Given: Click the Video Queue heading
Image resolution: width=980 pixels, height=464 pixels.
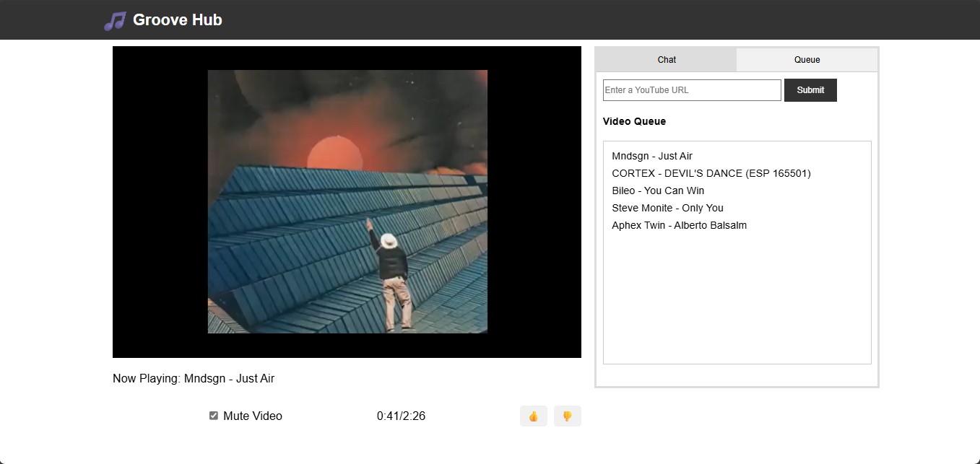Looking at the screenshot, I should [x=634, y=121].
